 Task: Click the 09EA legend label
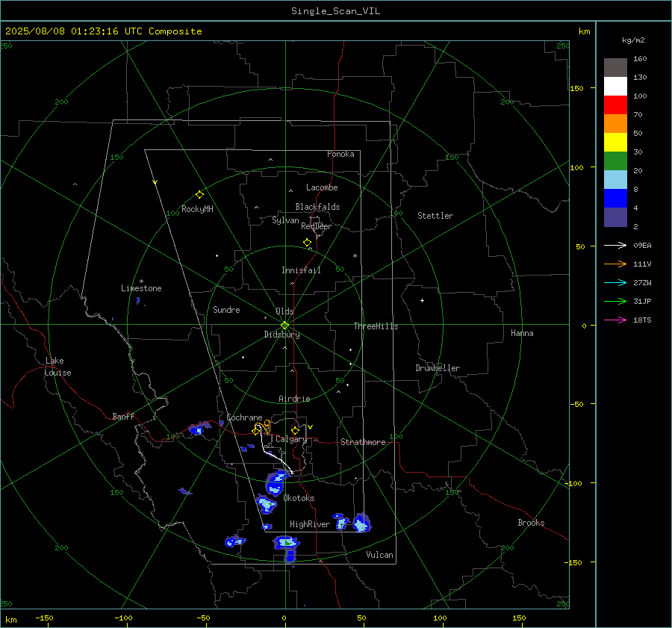[x=642, y=246]
